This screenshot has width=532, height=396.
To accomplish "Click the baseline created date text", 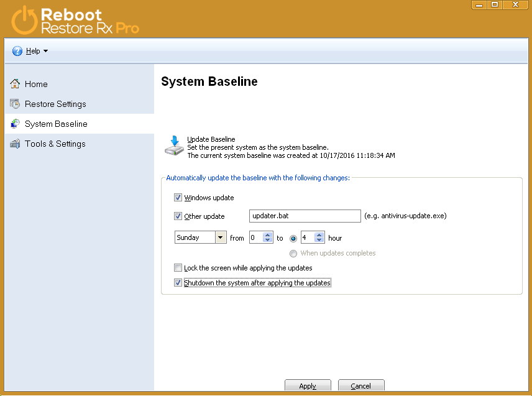I will tap(291, 155).
